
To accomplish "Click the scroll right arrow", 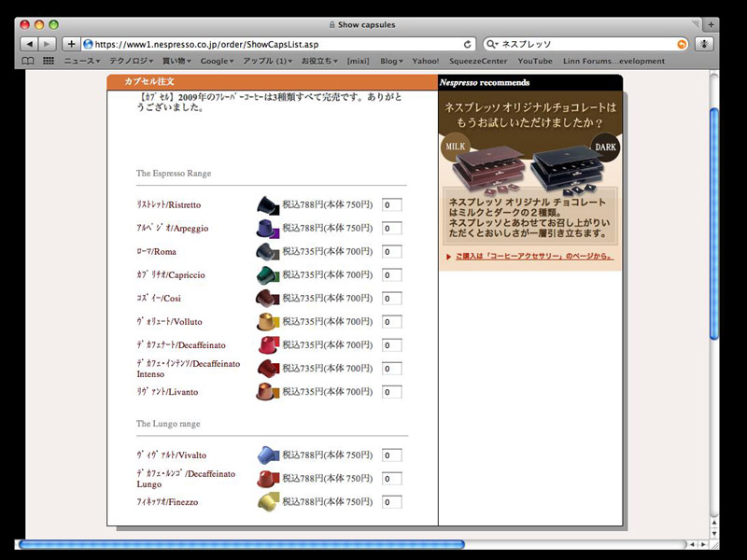I will 703,544.
